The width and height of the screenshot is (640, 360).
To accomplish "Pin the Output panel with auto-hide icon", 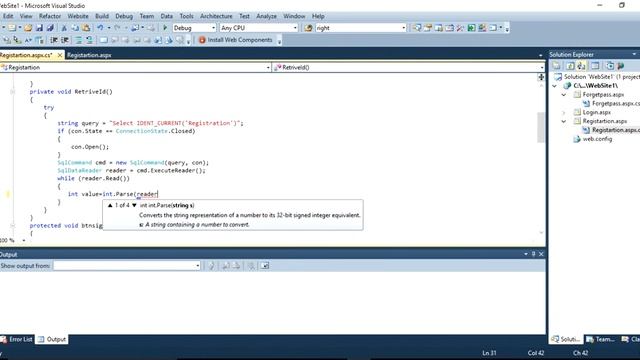I will tap(533, 254).
